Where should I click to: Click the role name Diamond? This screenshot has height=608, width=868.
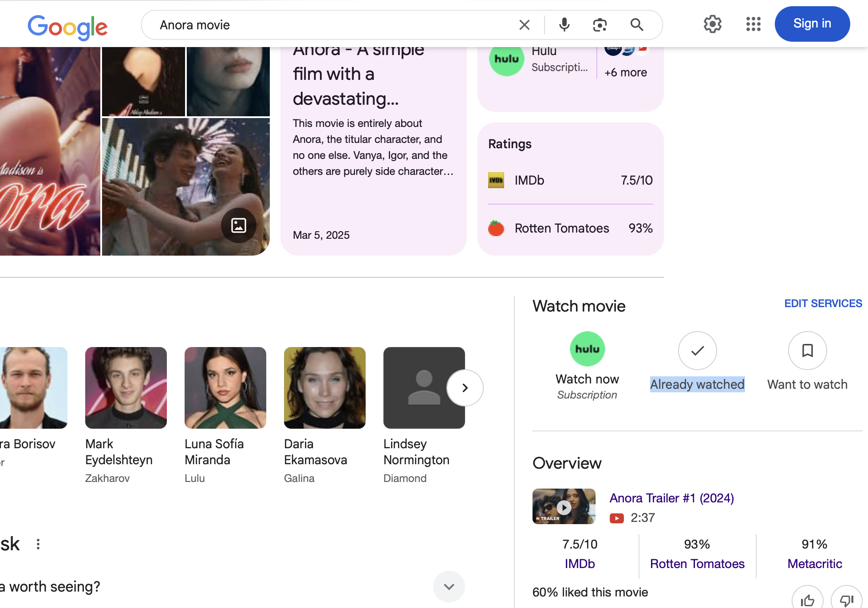405,478
